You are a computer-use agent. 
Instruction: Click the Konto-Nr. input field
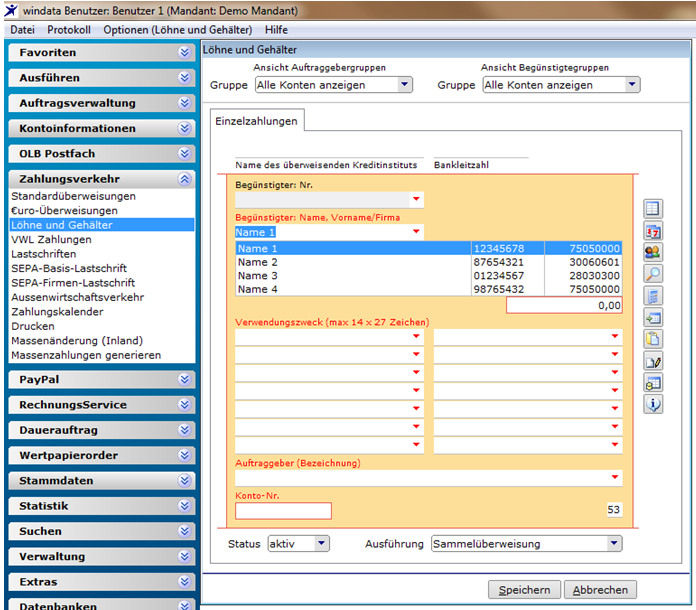click(x=283, y=511)
